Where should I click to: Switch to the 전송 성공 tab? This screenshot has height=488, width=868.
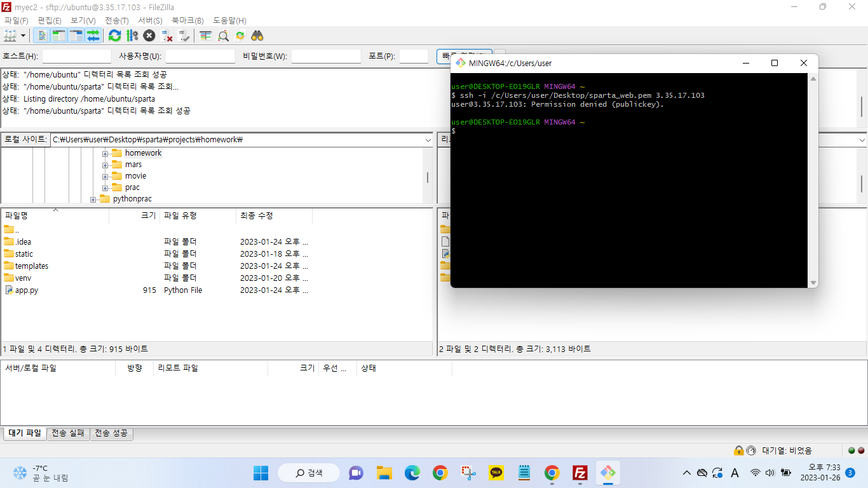click(112, 433)
